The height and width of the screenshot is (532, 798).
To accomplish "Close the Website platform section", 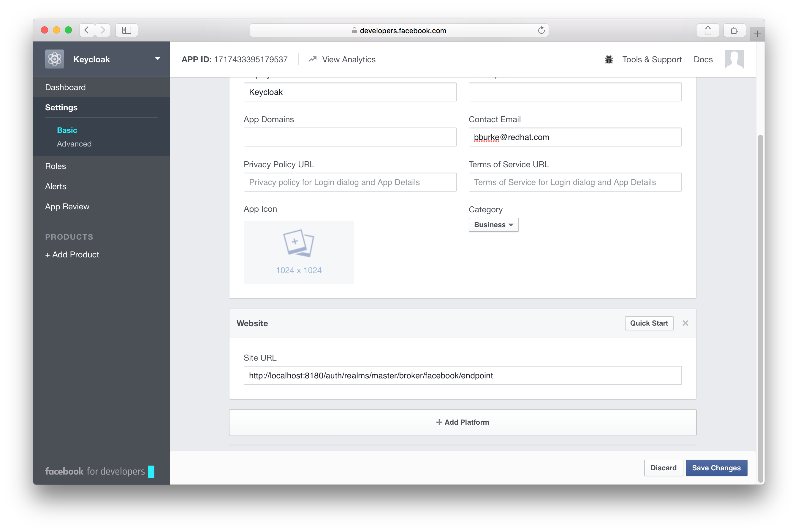I will click(685, 323).
